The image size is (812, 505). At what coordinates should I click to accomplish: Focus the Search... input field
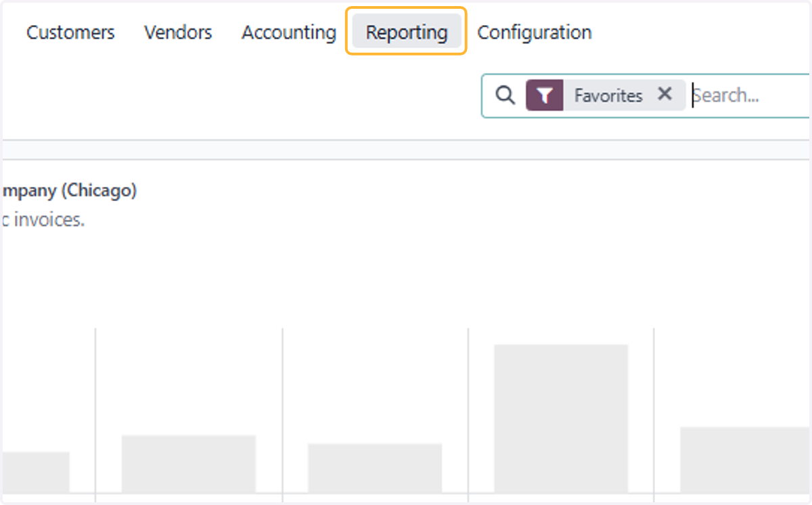750,95
